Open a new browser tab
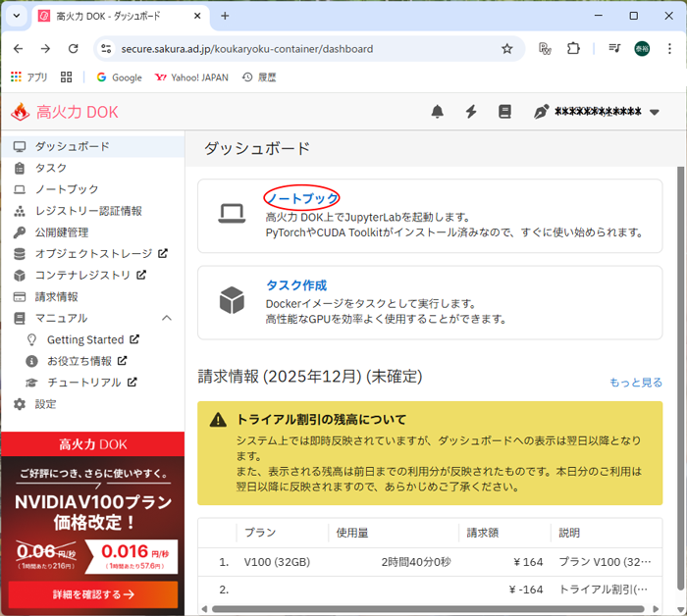This screenshot has height=616, width=687. (225, 16)
